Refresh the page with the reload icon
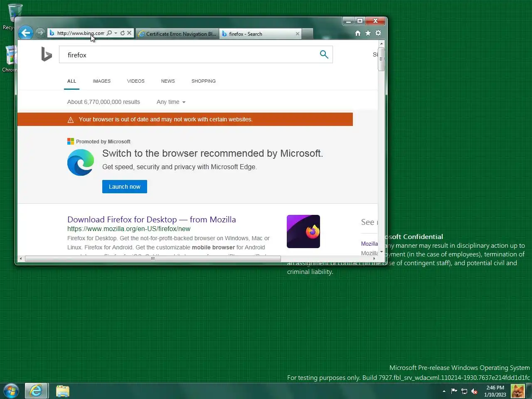This screenshot has width=532, height=399. tap(122, 33)
